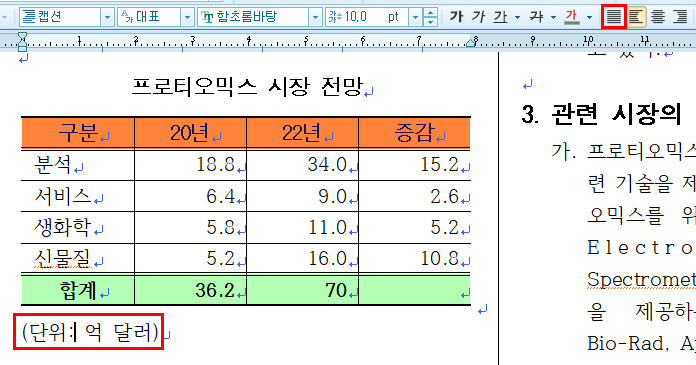Image resolution: width=696 pixels, height=365 pixels.
Task: Open the 함초롬바탕 font dropdown
Action: coord(315,18)
